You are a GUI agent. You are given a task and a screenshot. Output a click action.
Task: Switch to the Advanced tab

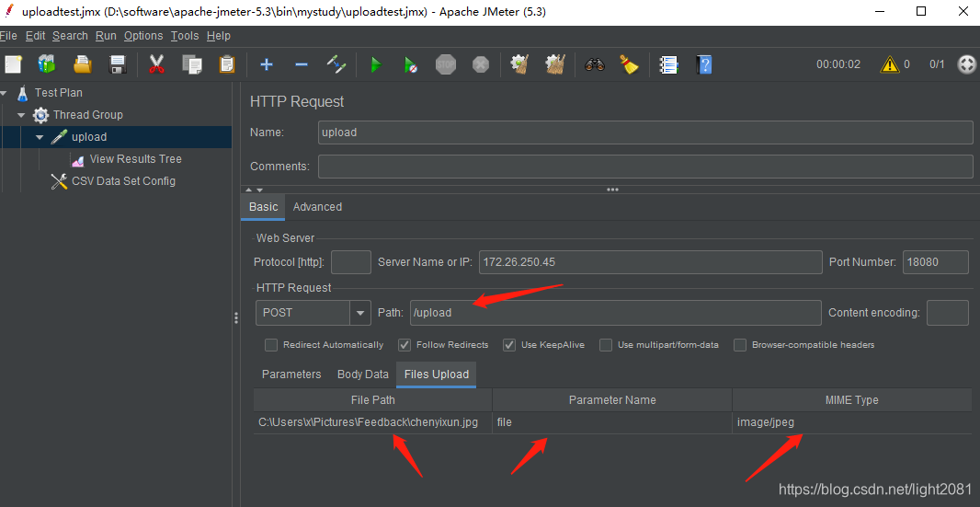(x=317, y=206)
